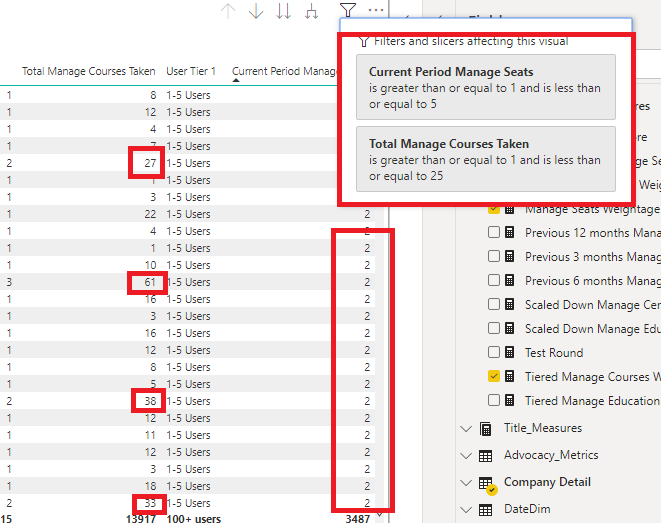Viewport: 662px width, 523px height.
Task: Click the 100+ users total cell
Action: click(193, 519)
